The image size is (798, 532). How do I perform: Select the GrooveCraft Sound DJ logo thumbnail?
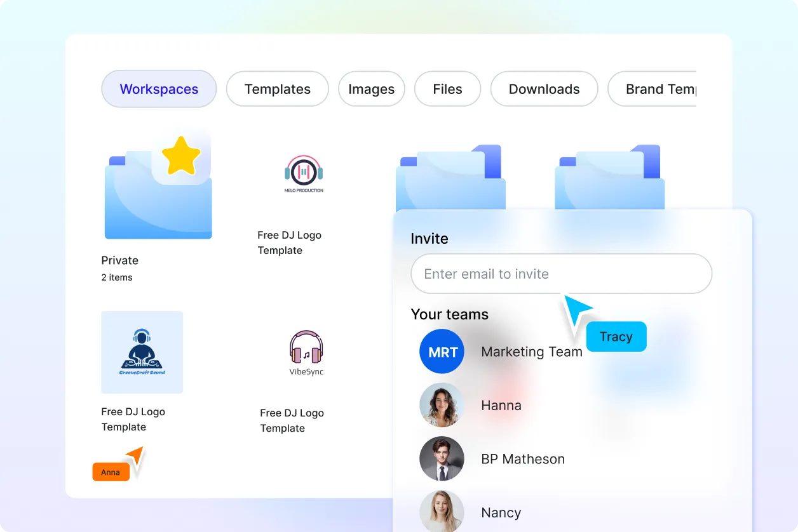142,352
